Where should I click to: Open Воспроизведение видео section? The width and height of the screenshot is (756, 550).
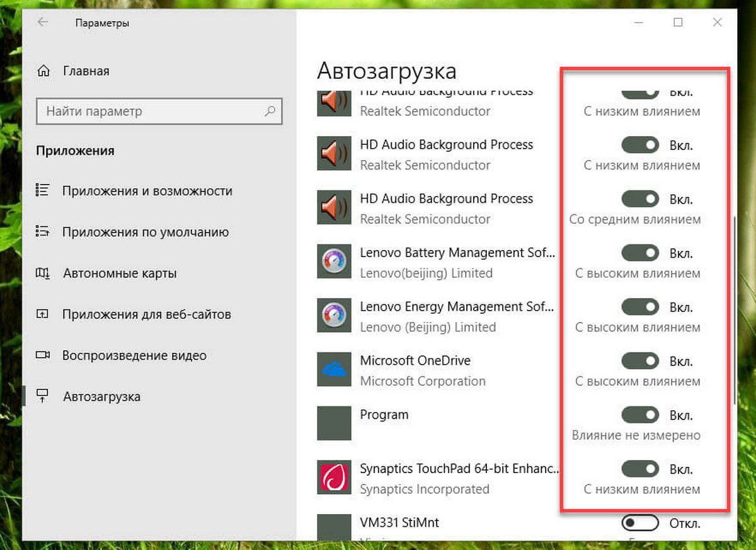coord(134,355)
